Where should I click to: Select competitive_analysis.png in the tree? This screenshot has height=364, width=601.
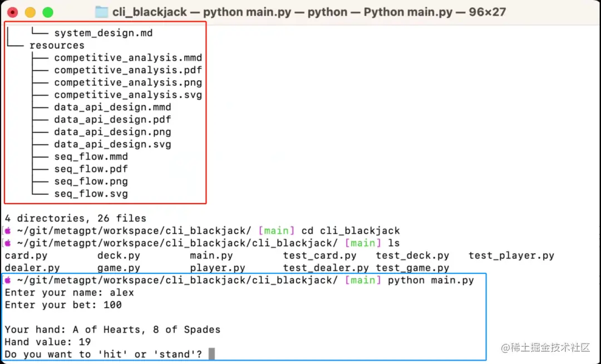pos(128,82)
